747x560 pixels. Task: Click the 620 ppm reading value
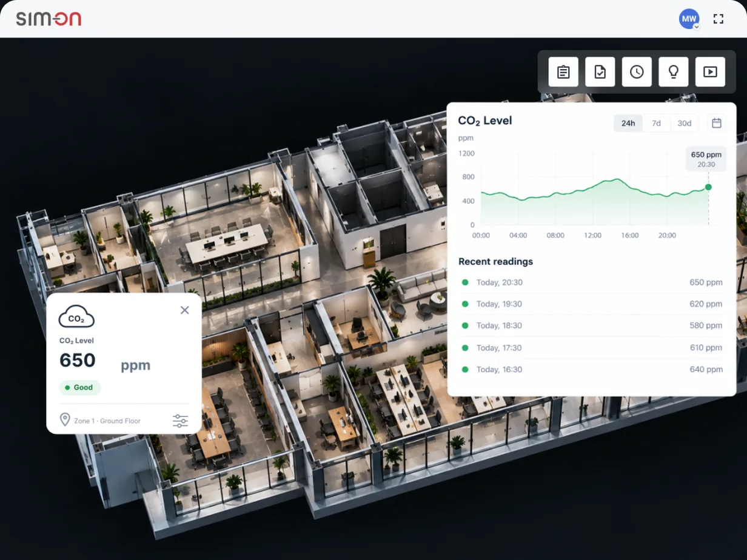[x=706, y=304]
